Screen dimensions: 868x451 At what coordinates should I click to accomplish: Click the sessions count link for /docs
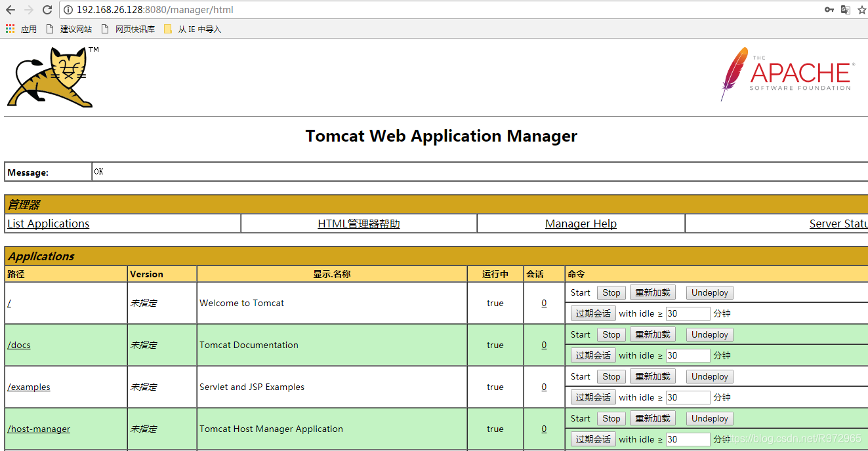tap(544, 345)
